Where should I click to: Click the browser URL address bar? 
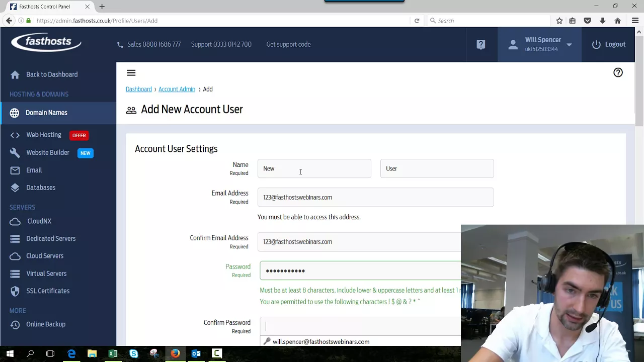[x=221, y=21]
